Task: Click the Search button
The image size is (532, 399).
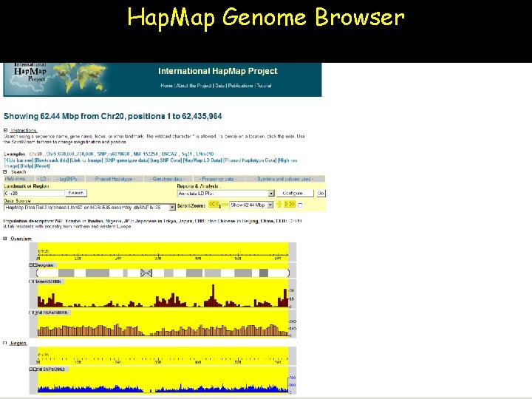Action: [x=75, y=193]
